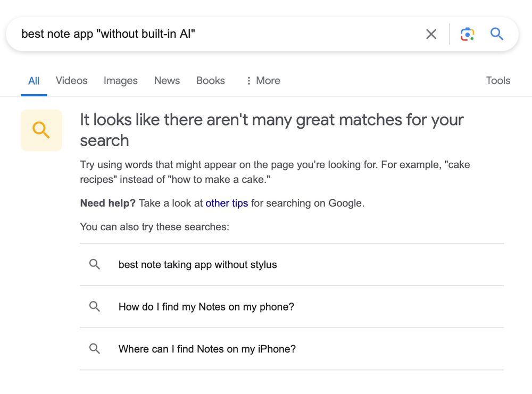Click the magnifier icon beside 'How do I find my Notes on my phone?'
Image resolution: width=532 pixels, height=394 pixels.
click(x=95, y=306)
